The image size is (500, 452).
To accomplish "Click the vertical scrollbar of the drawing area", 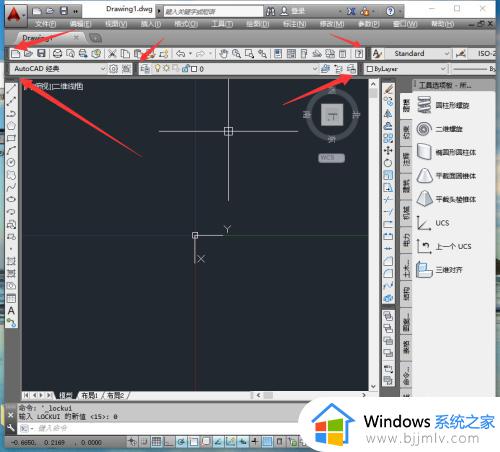I will [373, 235].
